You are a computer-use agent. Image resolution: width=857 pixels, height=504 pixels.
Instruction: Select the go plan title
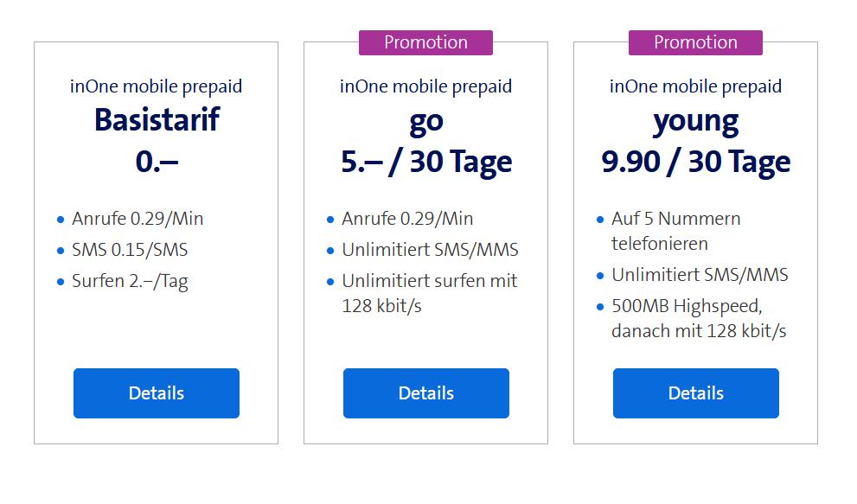[x=426, y=123]
